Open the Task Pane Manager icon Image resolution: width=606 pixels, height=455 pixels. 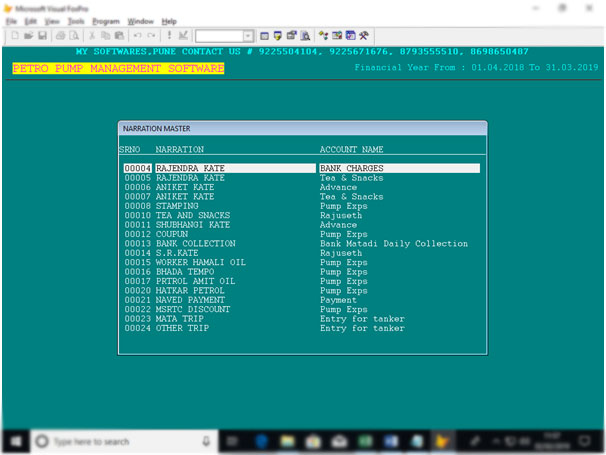point(351,36)
